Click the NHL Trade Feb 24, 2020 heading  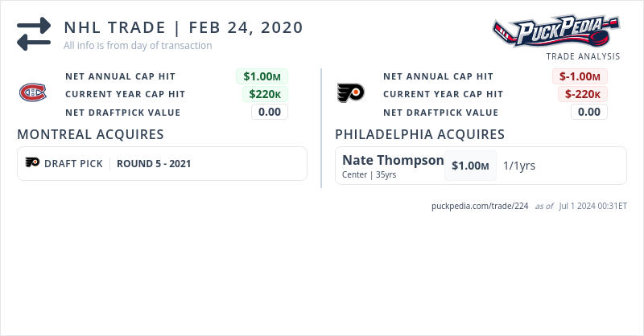point(184,27)
